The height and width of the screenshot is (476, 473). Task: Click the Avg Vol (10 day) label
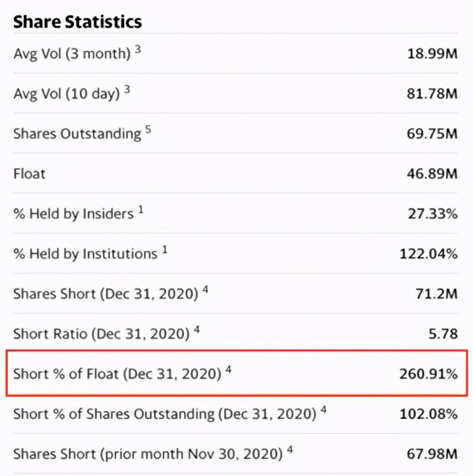[x=67, y=94]
